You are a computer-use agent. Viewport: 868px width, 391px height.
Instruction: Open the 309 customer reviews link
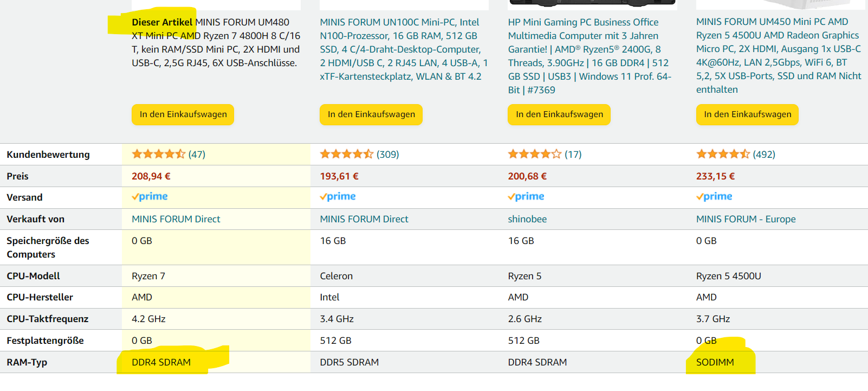click(388, 155)
